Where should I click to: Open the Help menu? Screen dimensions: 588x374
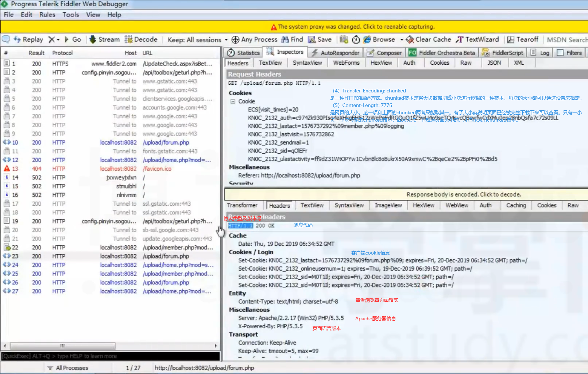[x=114, y=15]
